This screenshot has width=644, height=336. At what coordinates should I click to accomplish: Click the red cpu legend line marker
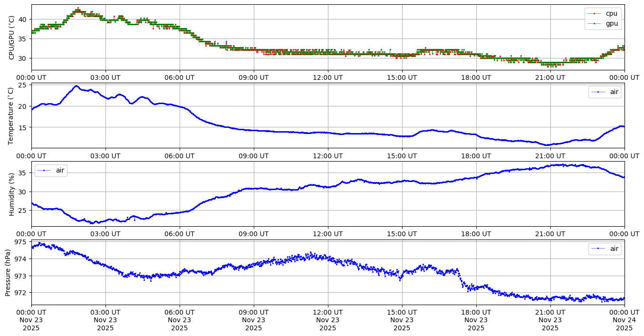pos(594,13)
